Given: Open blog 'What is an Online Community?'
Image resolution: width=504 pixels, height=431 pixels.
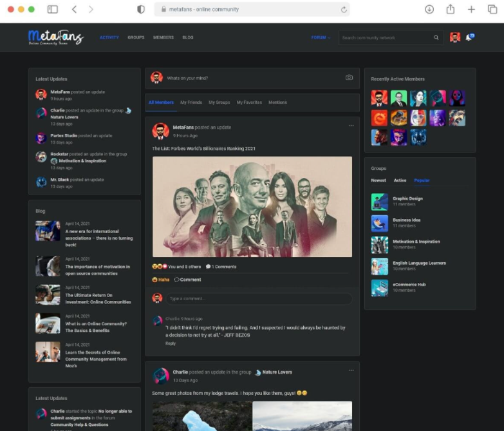Looking at the screenshot, I should (x=96, y=327).
